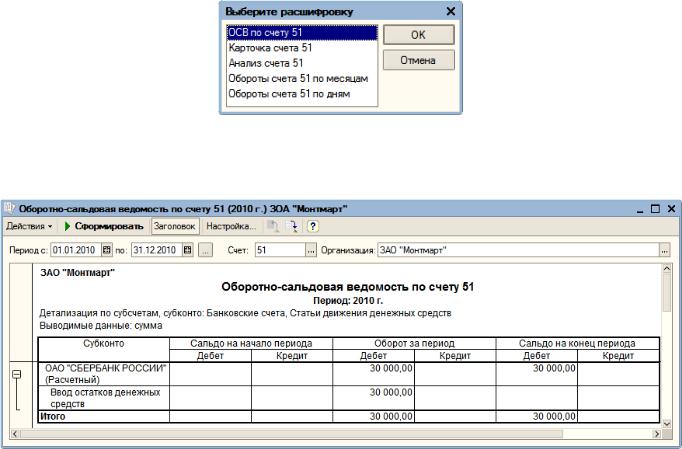Image resolution: width=682 pixels, height=449 pixels.
Task: Click the report window's title bar icon
Action: (x=9, y=208)
